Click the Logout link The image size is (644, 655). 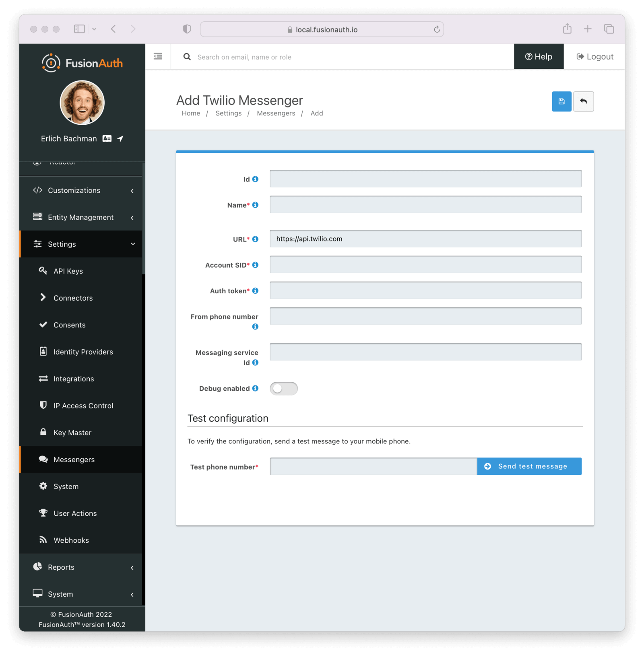(594, 57)
